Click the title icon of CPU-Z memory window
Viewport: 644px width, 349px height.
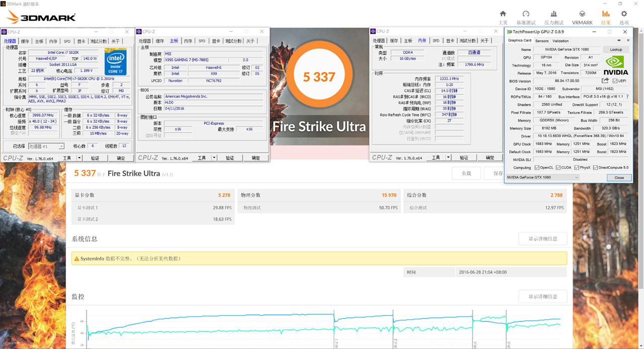[x=373, y=31]
